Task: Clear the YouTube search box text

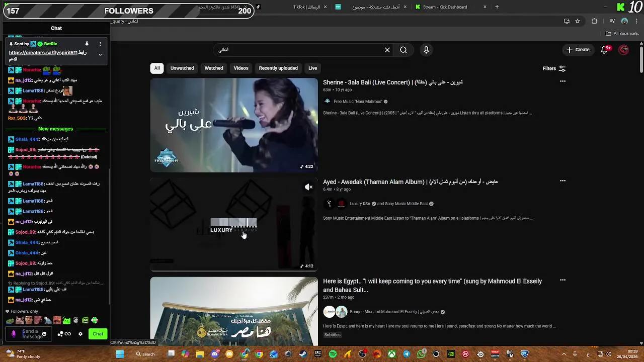Action: (387, 50)
